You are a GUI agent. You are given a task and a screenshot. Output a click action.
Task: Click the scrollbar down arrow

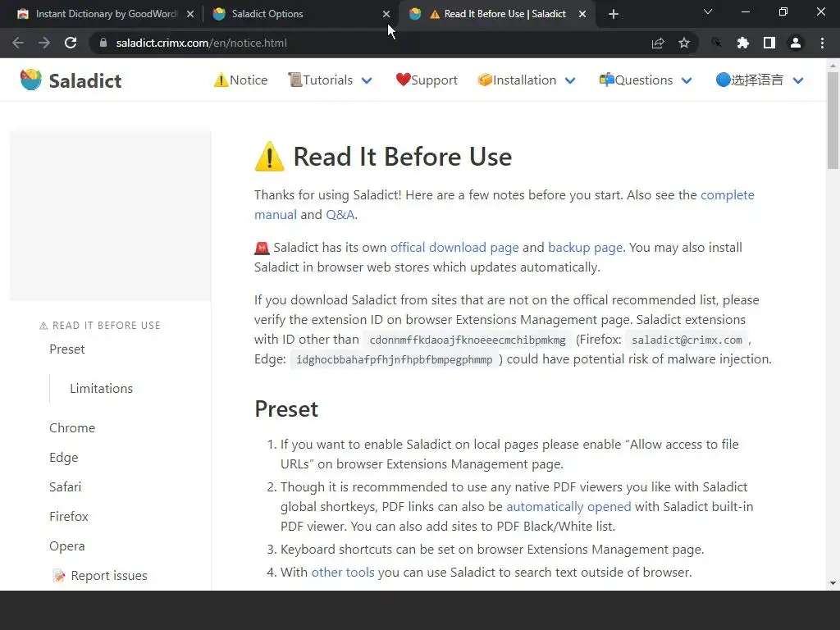tap(833, 583)
